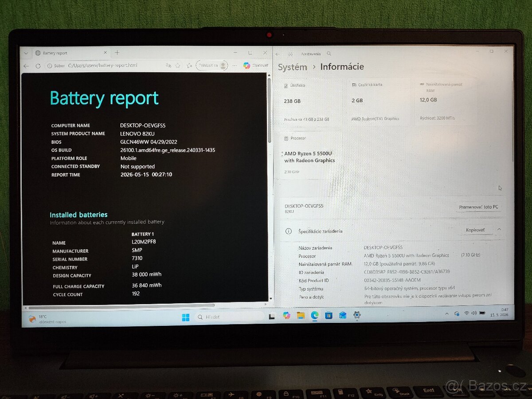
Task: Open Task View on taskbar
Action: [x=272, y=316]
